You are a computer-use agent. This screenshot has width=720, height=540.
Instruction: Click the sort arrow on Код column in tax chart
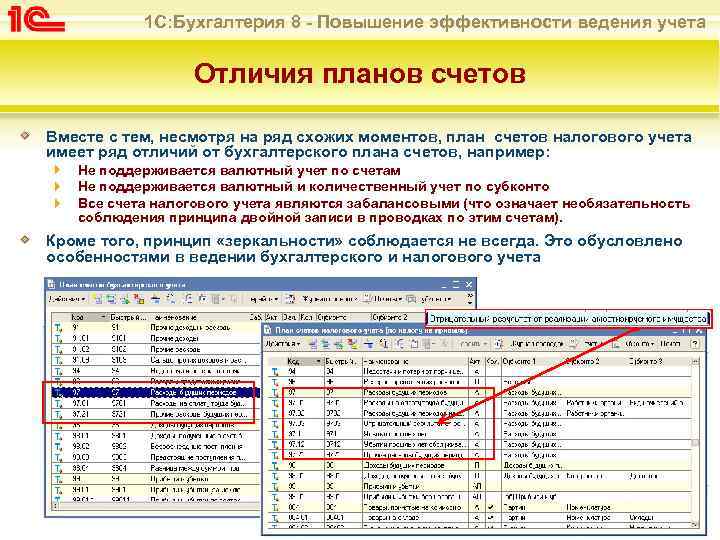[319, 361]
